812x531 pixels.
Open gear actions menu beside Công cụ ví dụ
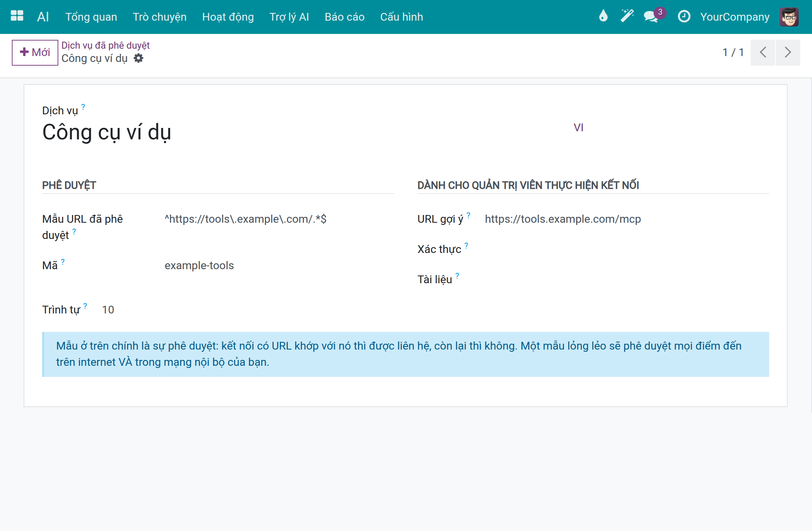click(x=138, y=58)
